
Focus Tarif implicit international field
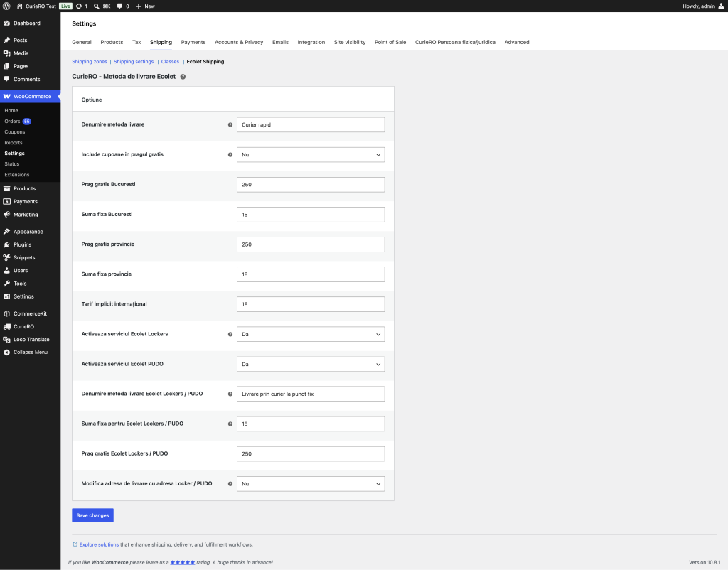pos(311,304)
